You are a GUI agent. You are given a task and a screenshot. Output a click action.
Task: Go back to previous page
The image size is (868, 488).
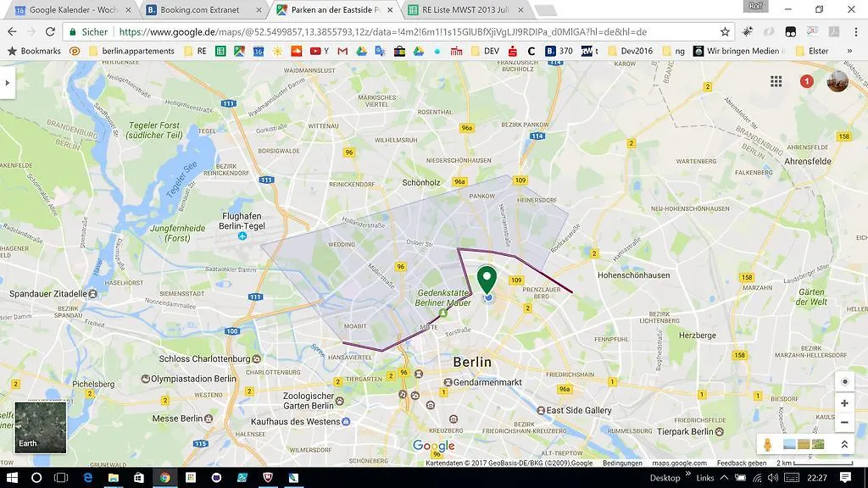click(x=12, y=32)
